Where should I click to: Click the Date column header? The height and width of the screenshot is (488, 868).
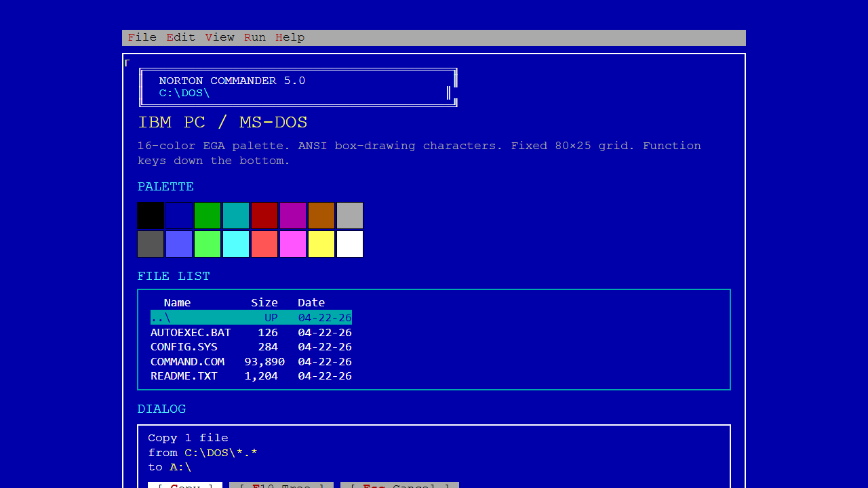[311, 303]
